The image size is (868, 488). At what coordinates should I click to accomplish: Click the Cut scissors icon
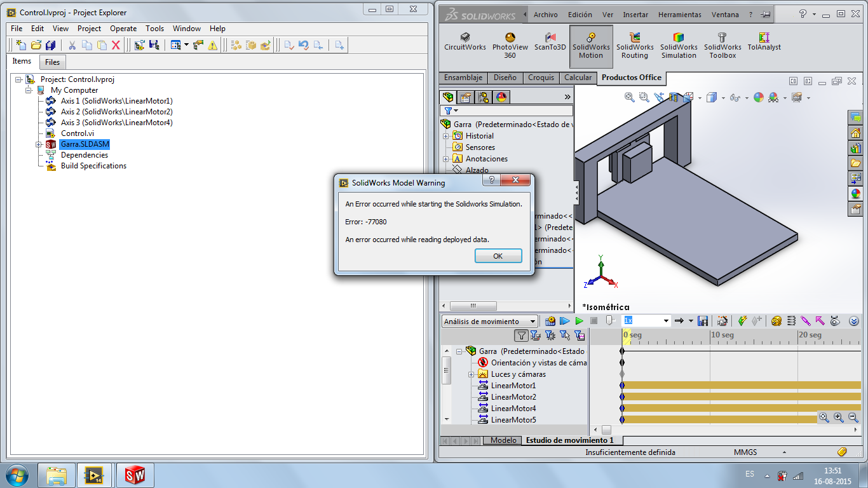[72, 45]
